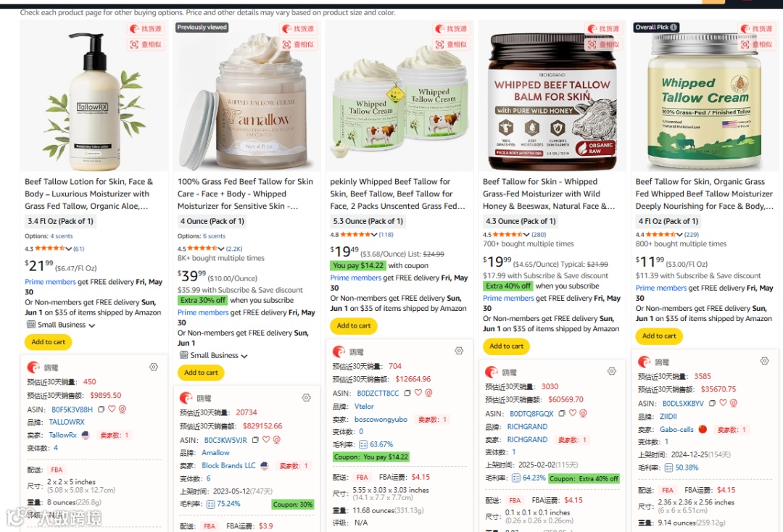Click the seller link Block Brands LLC
783x532 pixels.
click(x=228, y=465)
